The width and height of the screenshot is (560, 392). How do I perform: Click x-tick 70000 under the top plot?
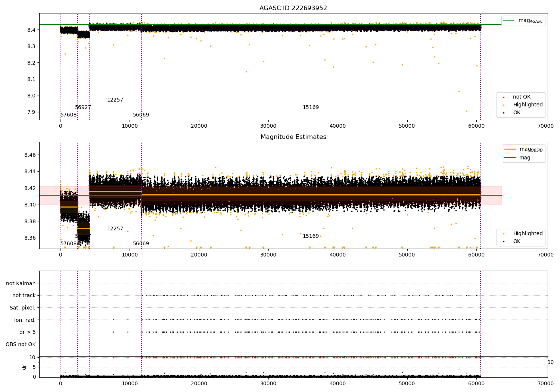click(546, 126)
